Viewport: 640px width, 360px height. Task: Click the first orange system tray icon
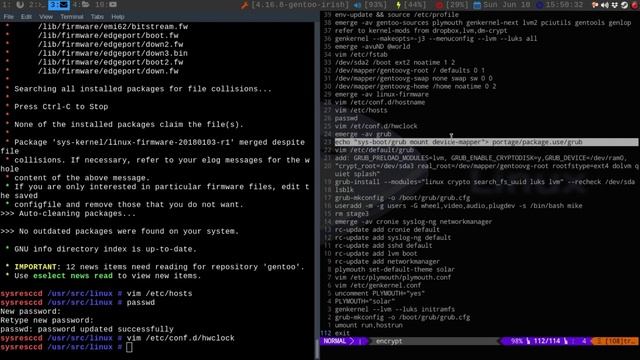595,5
